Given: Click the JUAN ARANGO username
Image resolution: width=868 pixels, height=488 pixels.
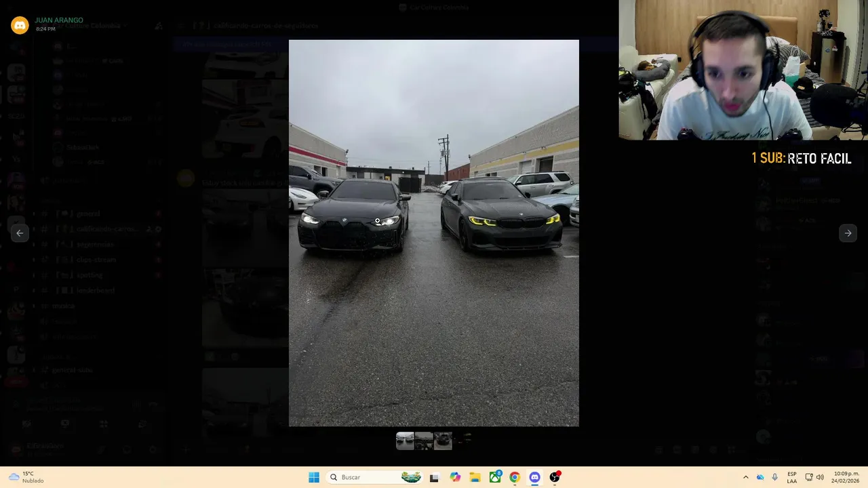Looking at the screenshot, I should click(x=59, y=20).
